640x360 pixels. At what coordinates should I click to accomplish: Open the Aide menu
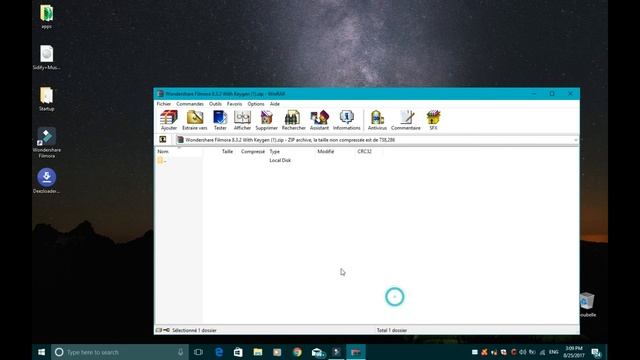pos(275,104)
